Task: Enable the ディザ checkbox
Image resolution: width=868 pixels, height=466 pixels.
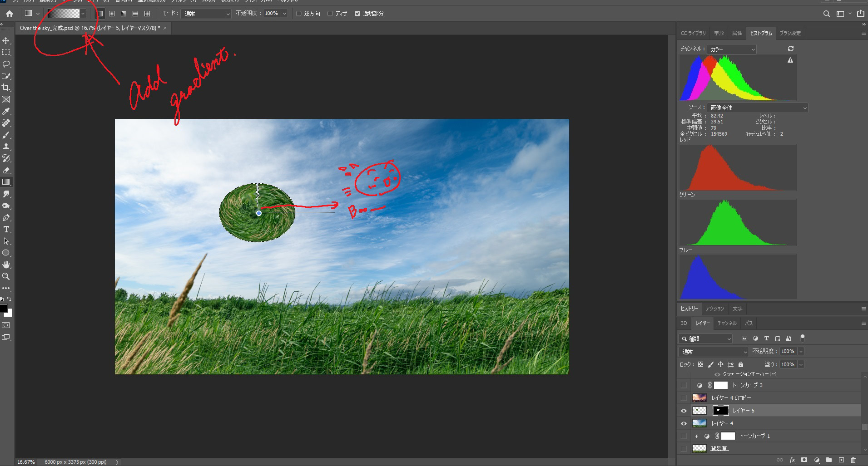Action: click(330, 14)
